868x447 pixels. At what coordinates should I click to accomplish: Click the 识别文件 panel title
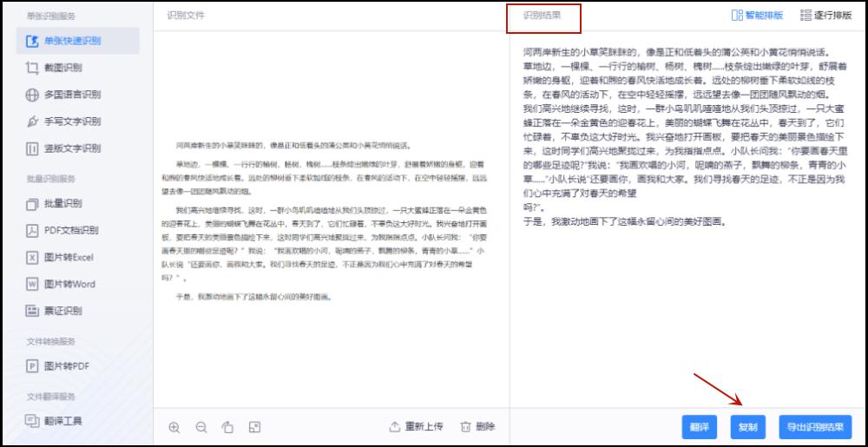[x=186, y=16]
